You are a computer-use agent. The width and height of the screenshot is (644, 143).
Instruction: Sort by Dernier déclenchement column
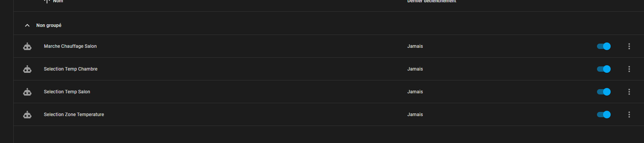point(432,2)
